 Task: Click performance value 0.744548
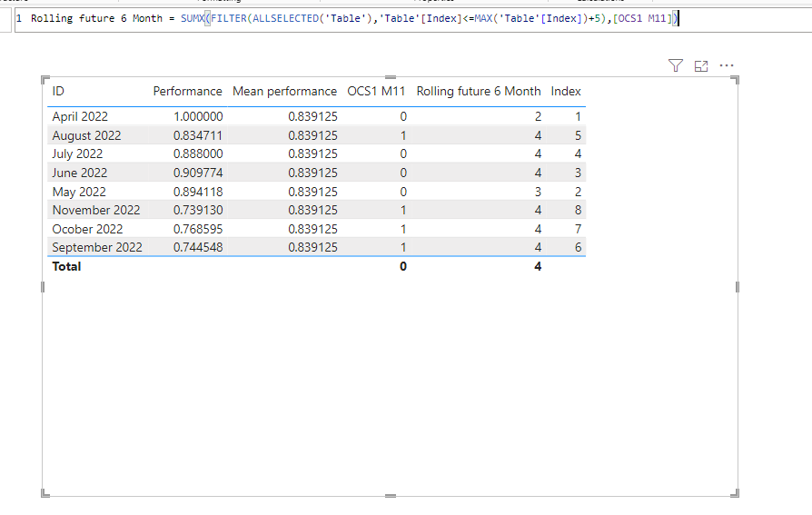pos(198,248)
